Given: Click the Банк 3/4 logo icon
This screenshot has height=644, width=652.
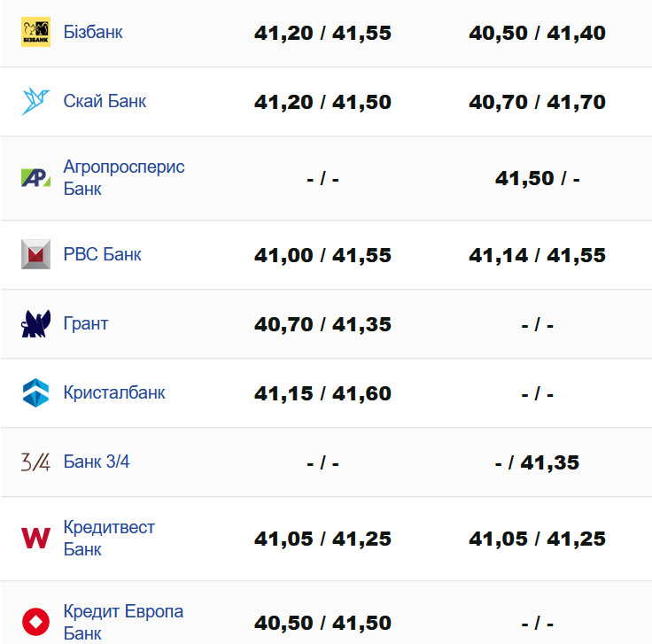Looking at the screenshot, I should (x=35, y=462).
